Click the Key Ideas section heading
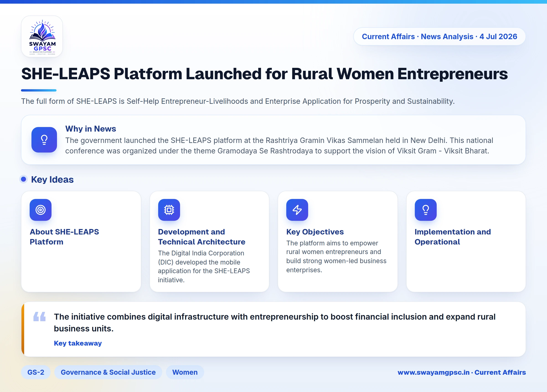Viewport: 547px width, 392px height. tap(52, 180)
